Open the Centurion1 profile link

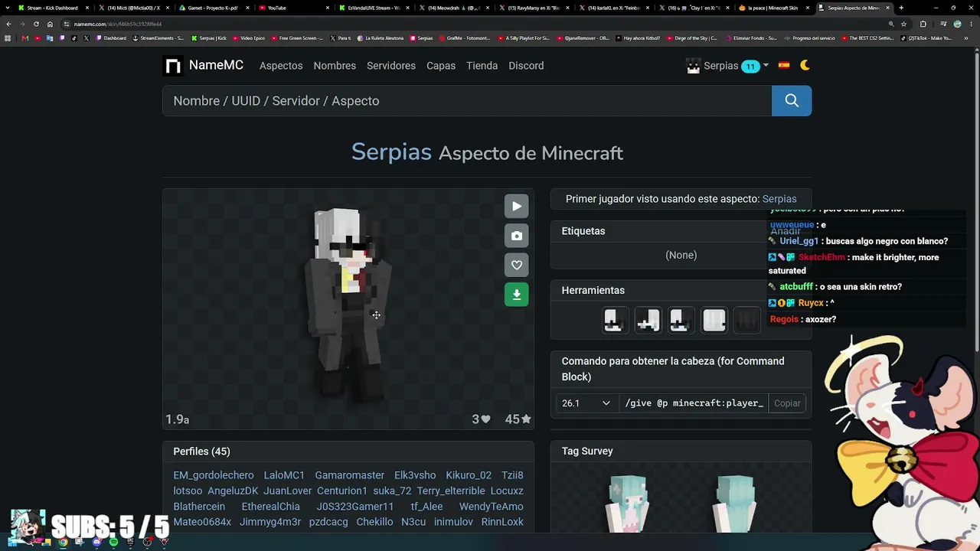point(342,491)
